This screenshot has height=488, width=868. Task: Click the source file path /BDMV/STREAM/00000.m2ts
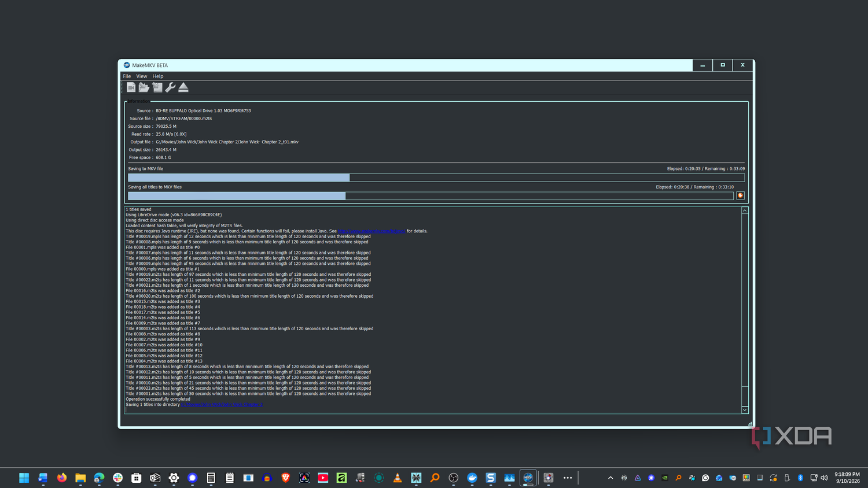[183, 119]
